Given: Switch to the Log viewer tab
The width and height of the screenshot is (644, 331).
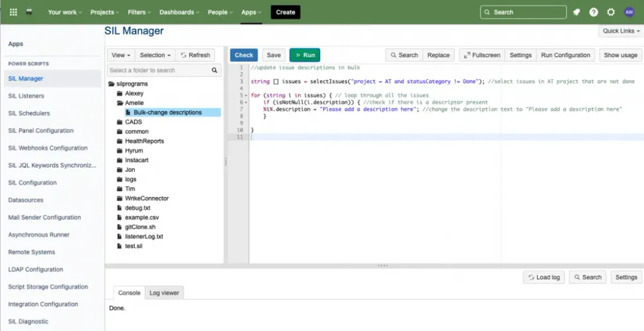Looking at the screenshot, I should (x=164, y=293).
